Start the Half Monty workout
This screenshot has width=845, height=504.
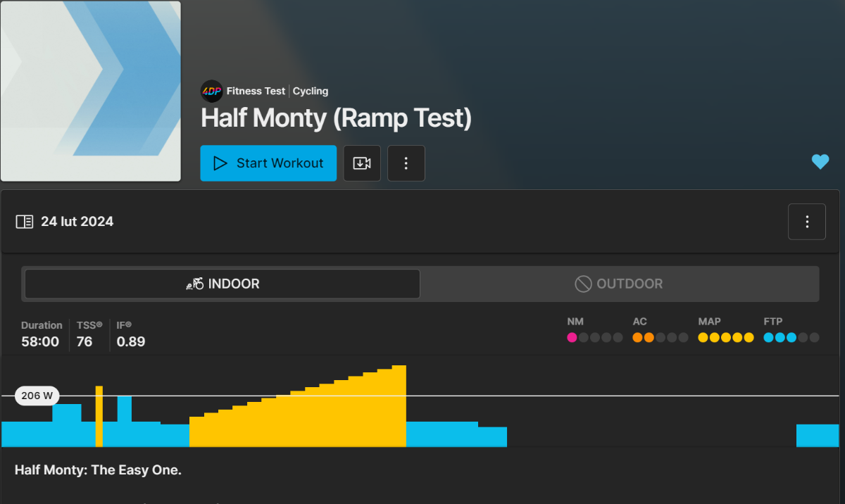point(268,163)
